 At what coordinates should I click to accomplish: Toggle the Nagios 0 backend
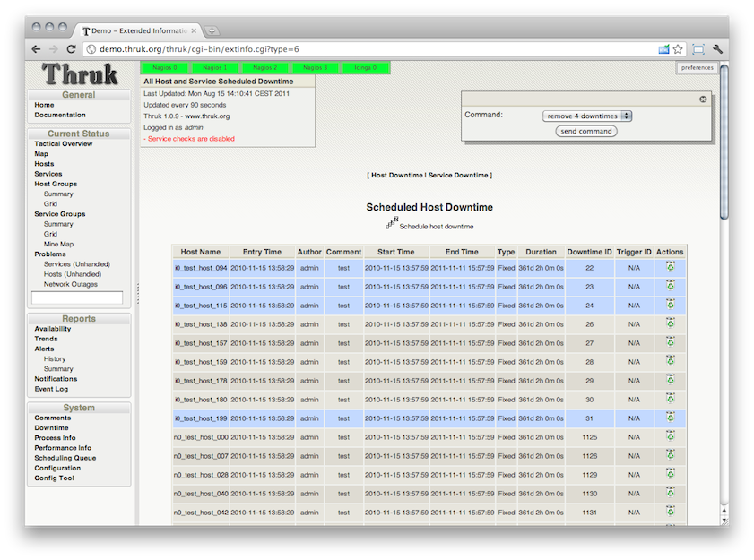pos(164,67)
